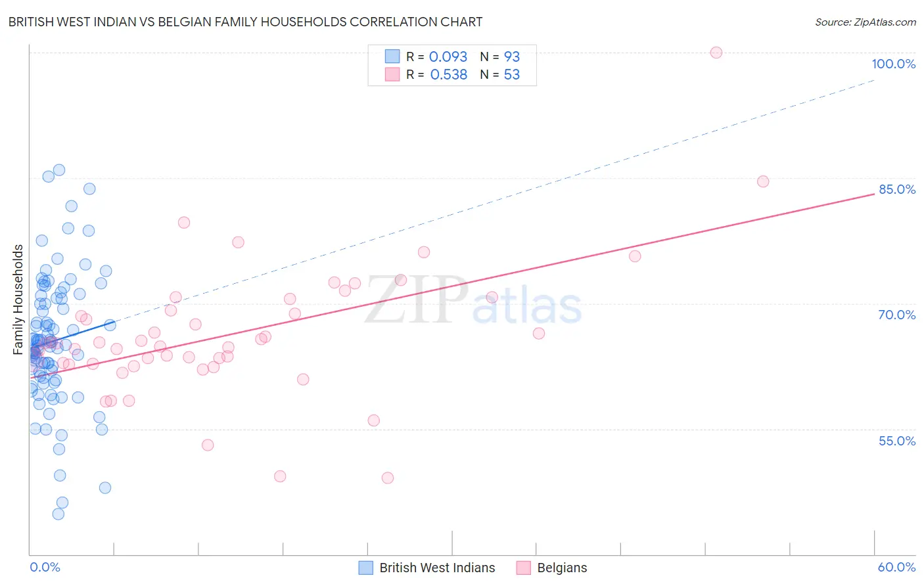Click the 0.538 correlation value

(449, 74)
